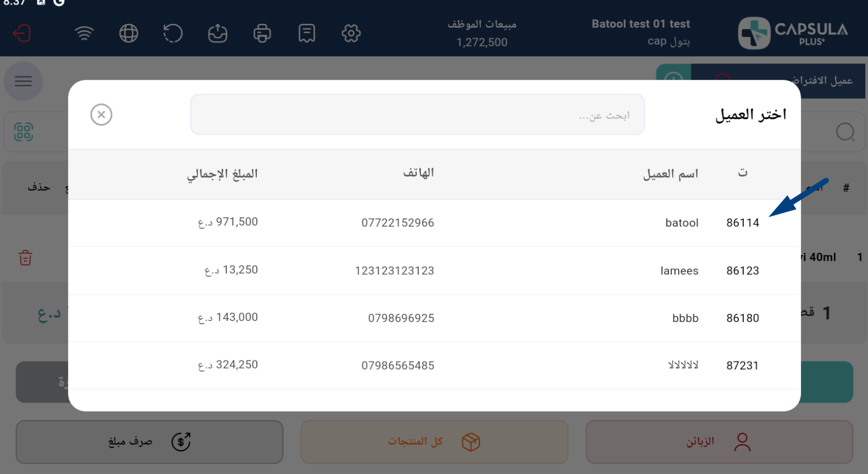Click the red logout icon
The height and width of the screenshot is (474, 868).
[22, 33]
